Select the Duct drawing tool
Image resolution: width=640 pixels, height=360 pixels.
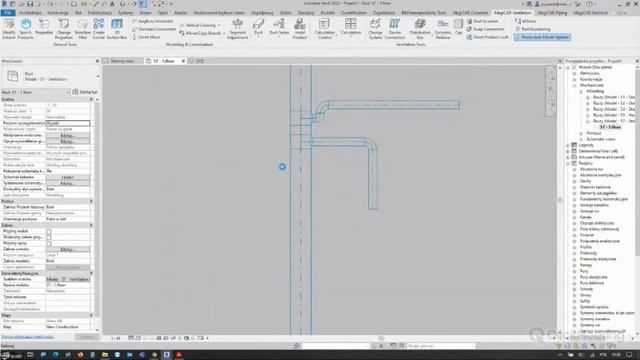pyautogui.click(x=258, y=28)
